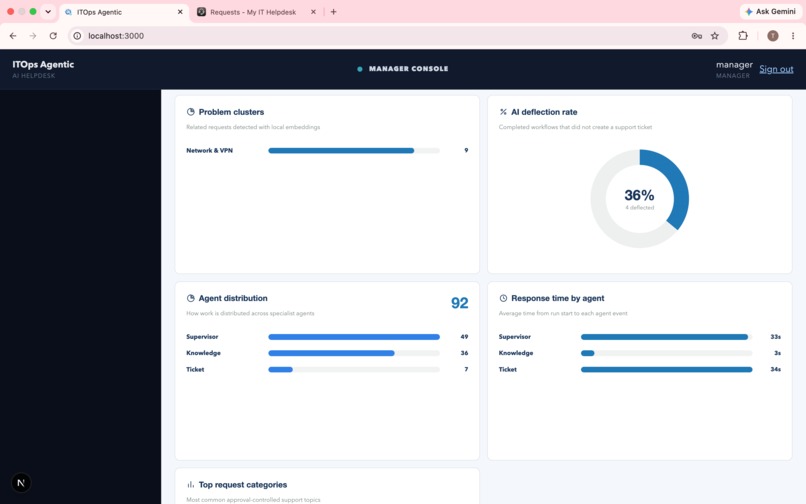The height and width of the screenshot is (504, 806).
Task: Click the Network & VPN cluster bar
Action: (354, 151)
